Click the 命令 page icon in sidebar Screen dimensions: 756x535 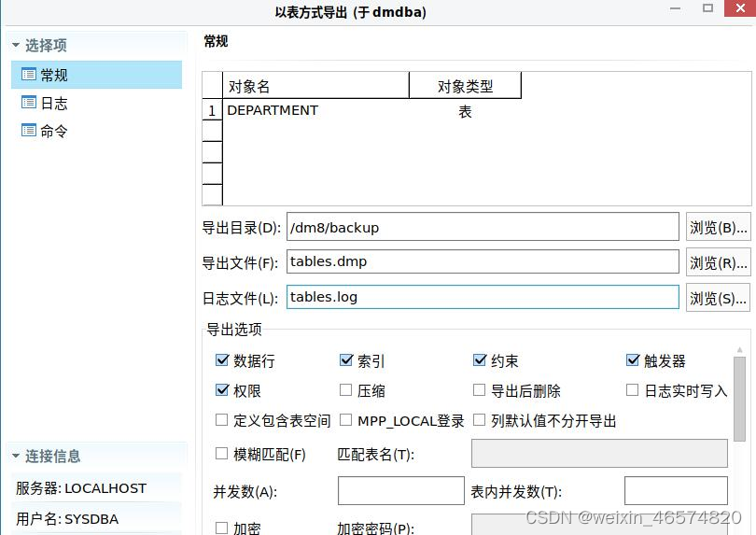pyautogui.click(x=28, y=131)
